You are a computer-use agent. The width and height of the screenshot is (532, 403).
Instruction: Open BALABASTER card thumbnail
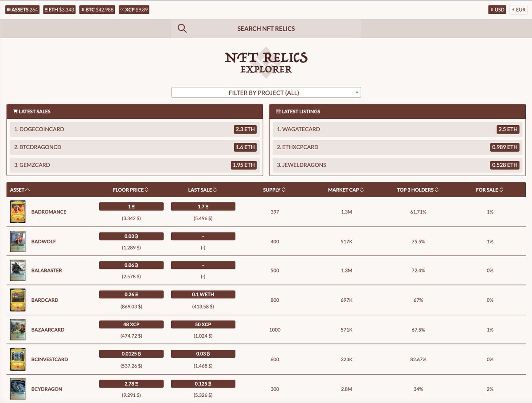18,270
